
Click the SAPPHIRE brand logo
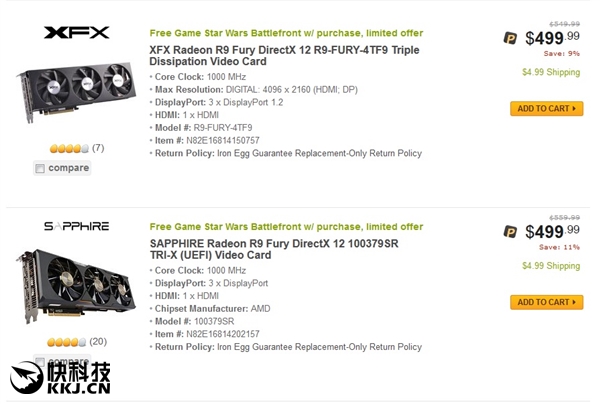tap(76, 226)
